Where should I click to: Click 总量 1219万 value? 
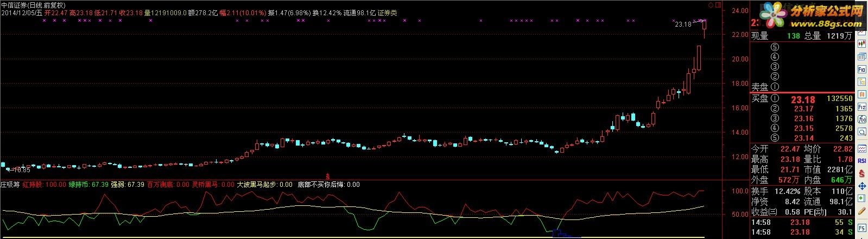839,36
